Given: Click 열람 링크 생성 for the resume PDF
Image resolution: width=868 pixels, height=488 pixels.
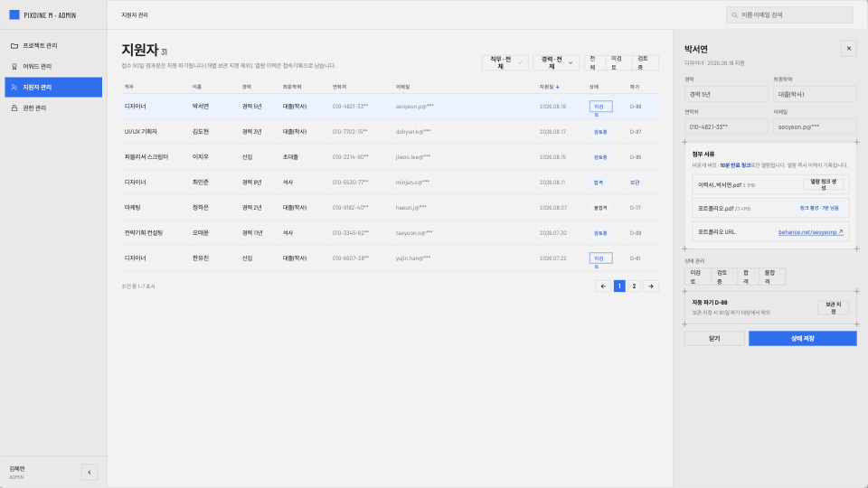Looking at the screenshot, I should click(823, 184).
